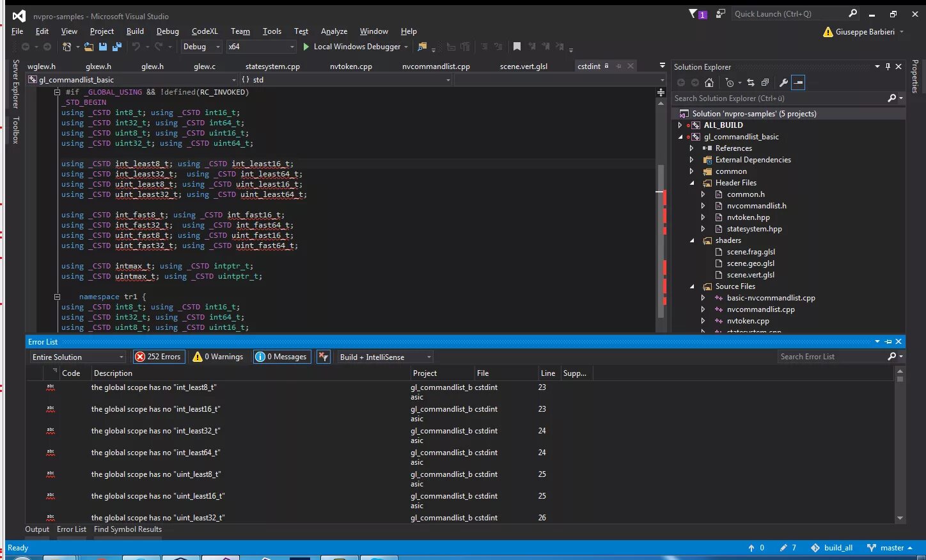Sort error list by Description column
Image resolution: width=926 pixels, height=560 pixels.
click(250, 373)
